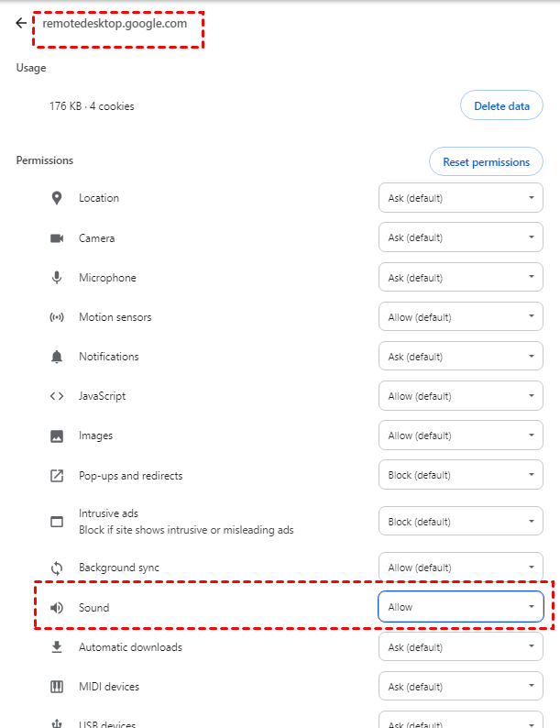Open the Camera permission dropdown

point(460,237)
